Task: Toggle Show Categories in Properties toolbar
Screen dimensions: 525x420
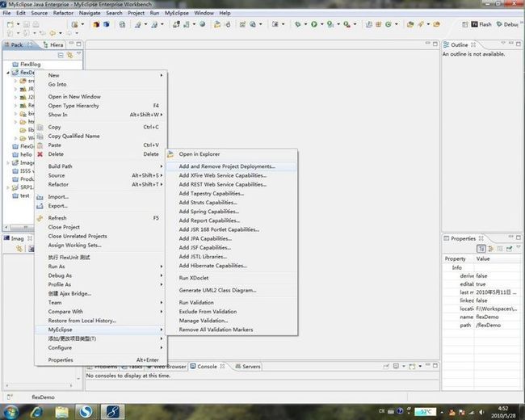Action: 481,249
